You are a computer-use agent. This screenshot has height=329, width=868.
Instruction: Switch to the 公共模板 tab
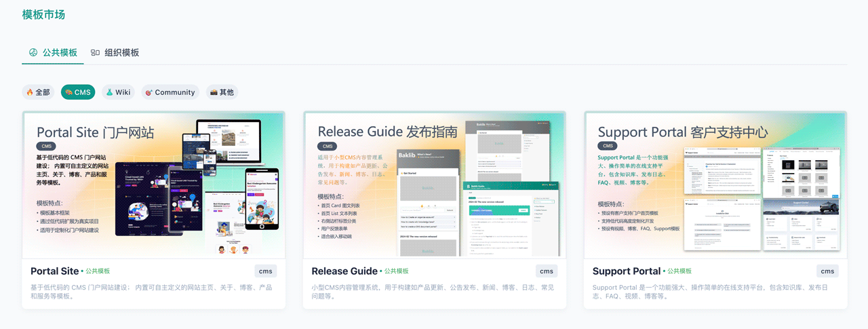[x=53, y=52]
